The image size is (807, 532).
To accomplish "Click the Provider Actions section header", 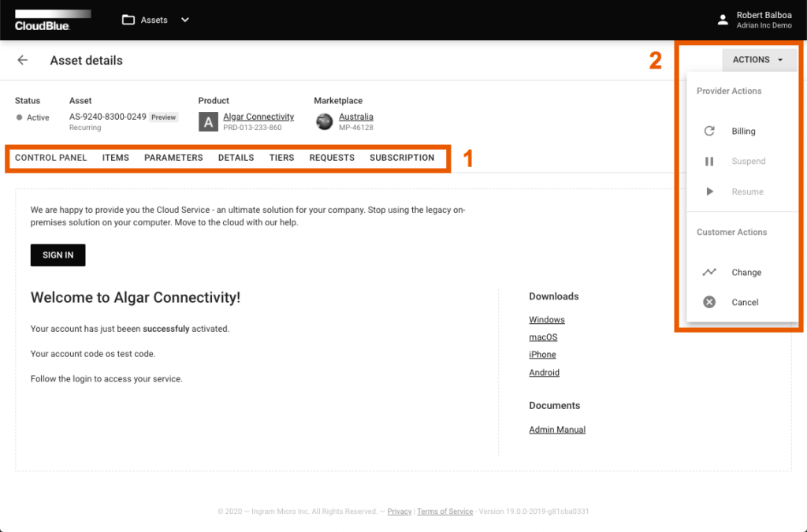I will pyautogui.click(x=729, y=91).
